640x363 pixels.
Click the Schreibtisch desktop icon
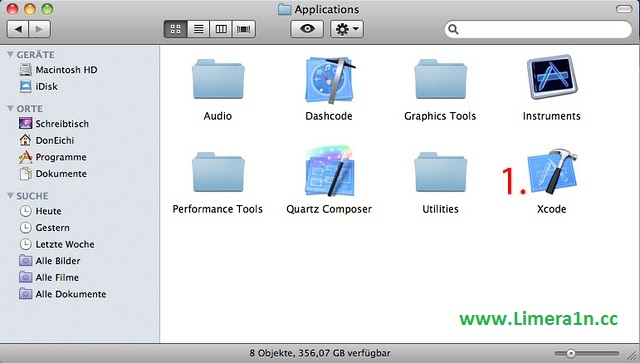[x=25, y=123]
